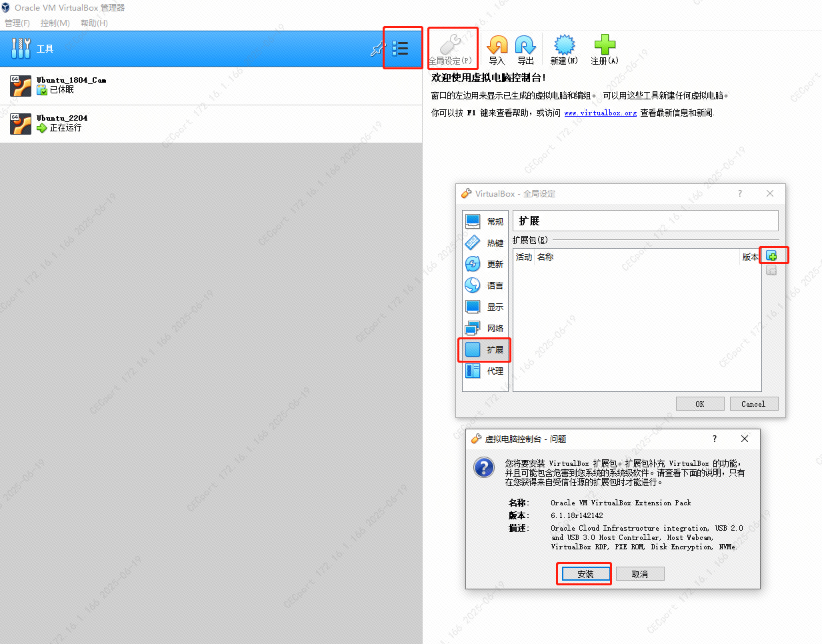Open 全局设定(P) global settings
The image size is (822, 644).
(x=451, y=49)
